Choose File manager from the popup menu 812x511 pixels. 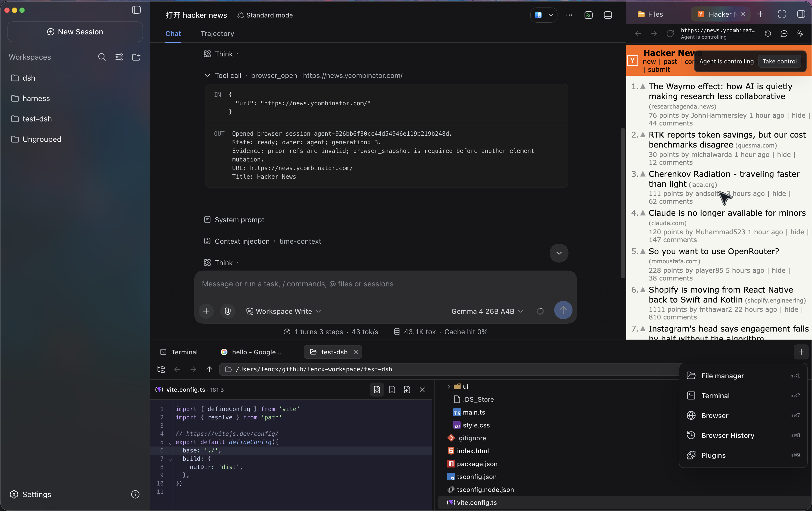tap(742, 376)
